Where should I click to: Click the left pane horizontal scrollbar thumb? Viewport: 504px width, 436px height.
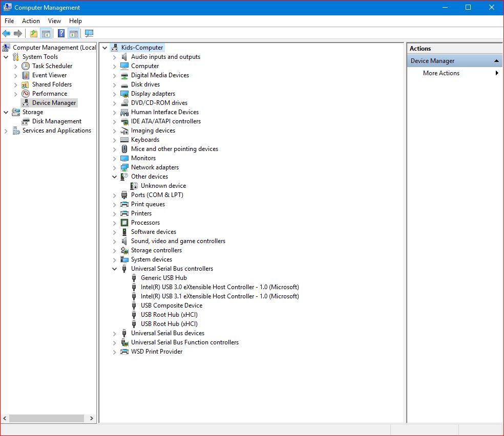pyautogui.click(x=47, y=418)
